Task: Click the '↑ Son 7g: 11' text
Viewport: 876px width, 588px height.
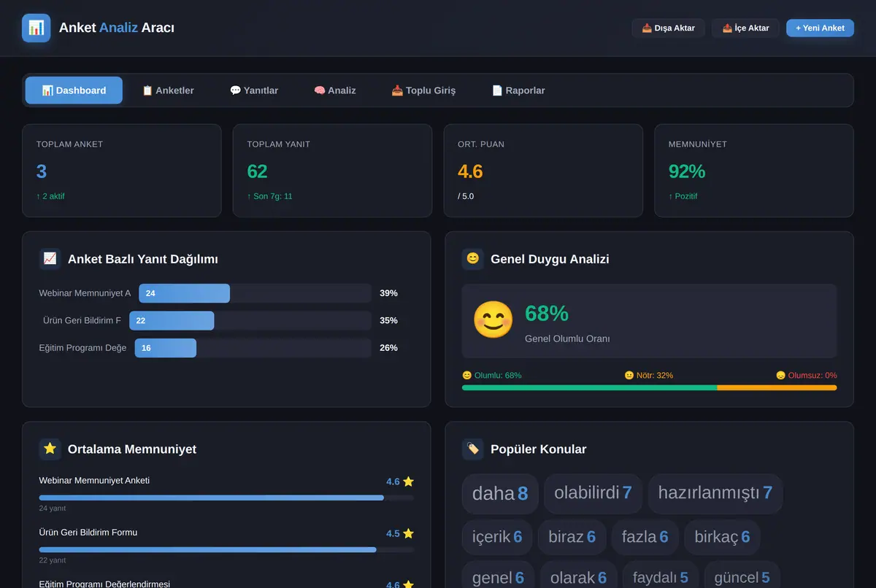Action: [270, 196]
